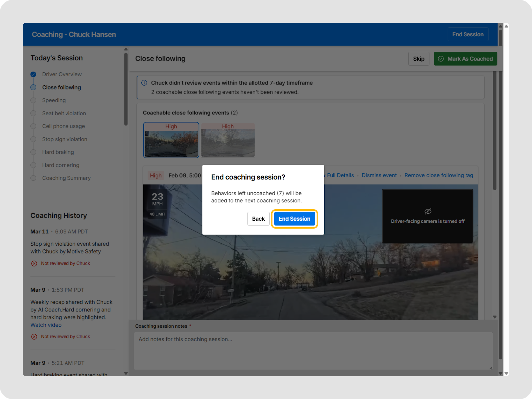Click the completed check icon for Driver Overview

[33, 74]
